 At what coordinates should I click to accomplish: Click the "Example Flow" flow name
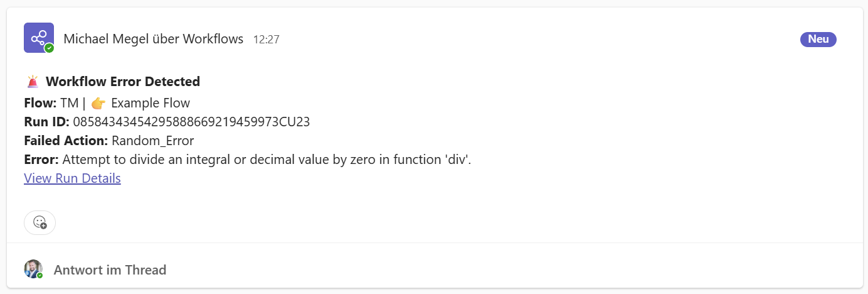coord(150,103)
